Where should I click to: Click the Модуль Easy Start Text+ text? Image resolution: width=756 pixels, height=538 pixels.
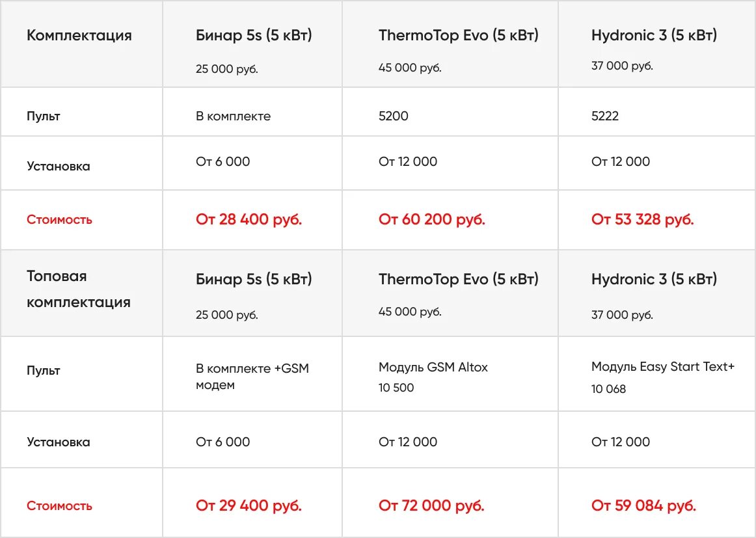click(663, 367)
